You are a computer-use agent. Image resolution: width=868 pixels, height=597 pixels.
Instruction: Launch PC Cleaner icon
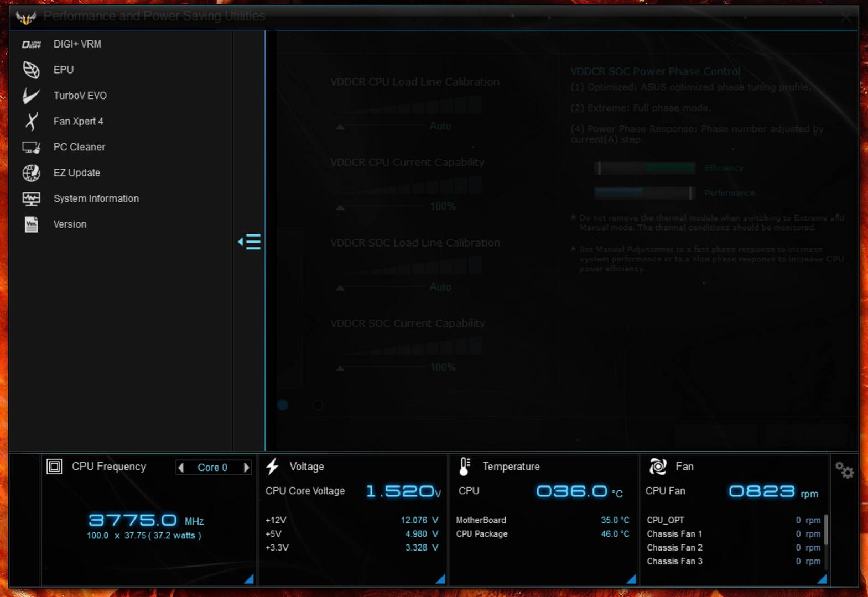(31, 147)
